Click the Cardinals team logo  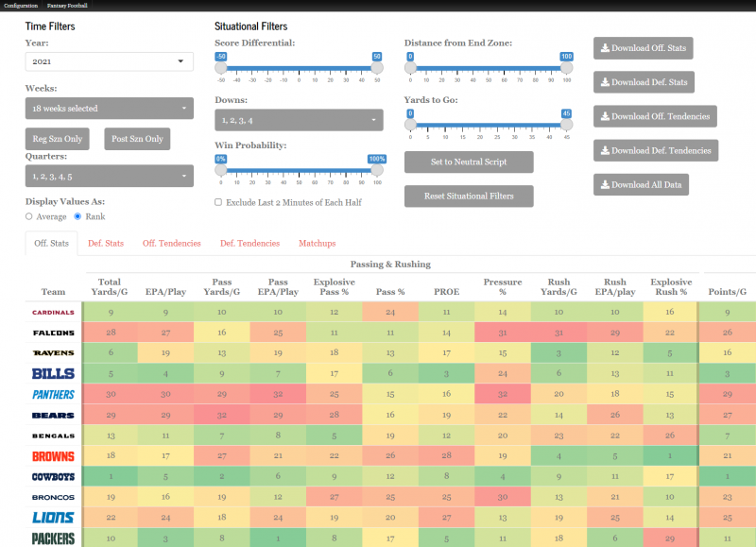[x=53, y=313]
